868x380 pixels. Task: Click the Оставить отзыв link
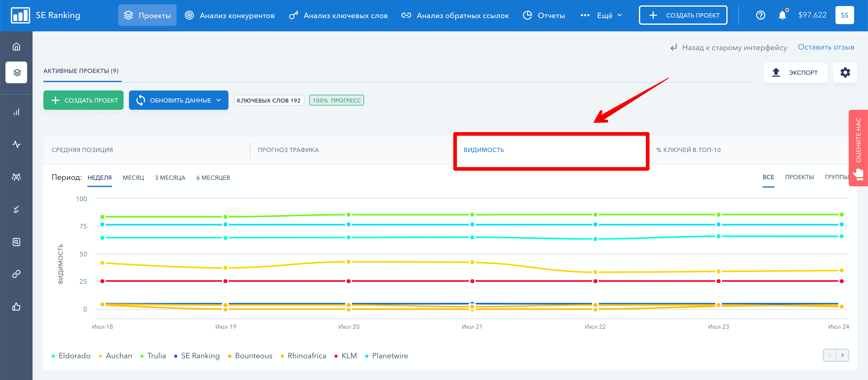click(x=826, y=47)
